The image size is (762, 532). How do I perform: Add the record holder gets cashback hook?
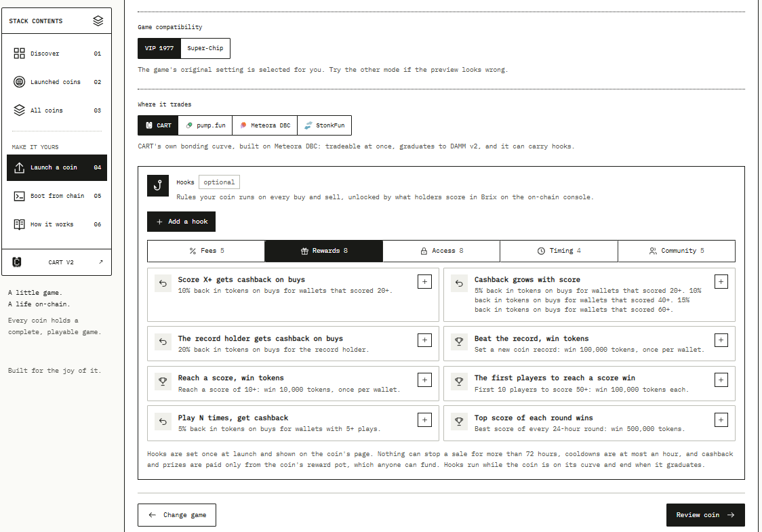(x=424, y=340)
